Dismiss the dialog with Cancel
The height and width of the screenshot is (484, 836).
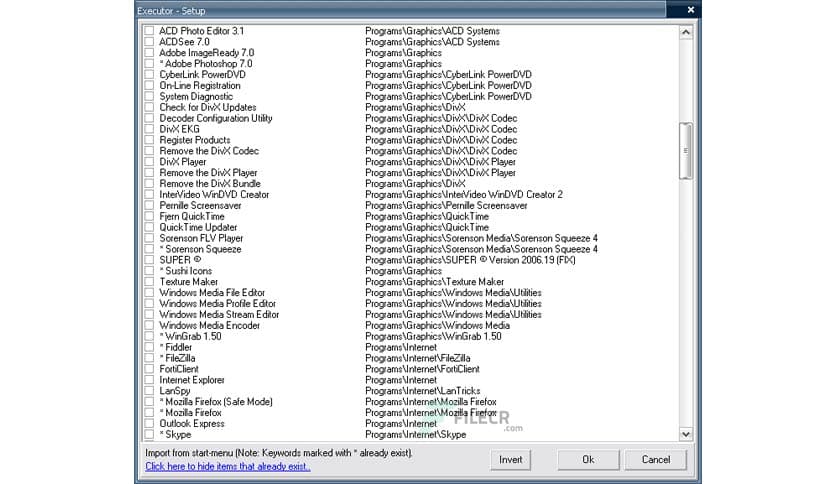coord(656,459)
